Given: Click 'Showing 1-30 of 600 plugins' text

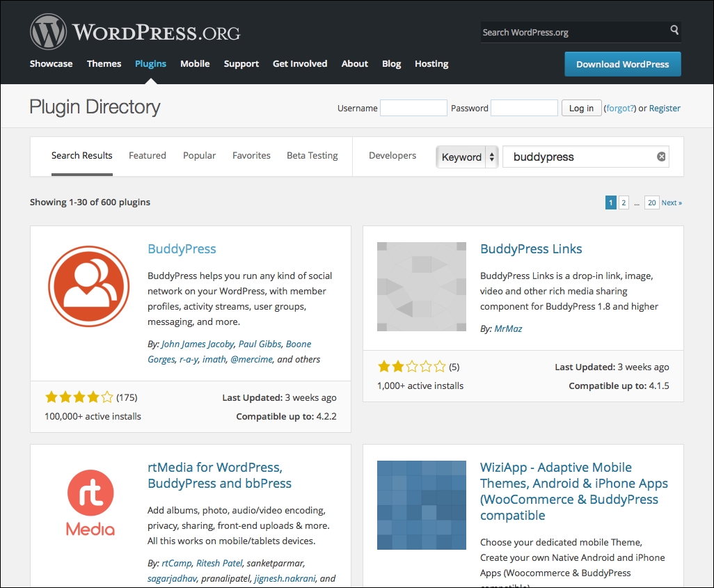Looking at the screenshot, I should point(90,202).
